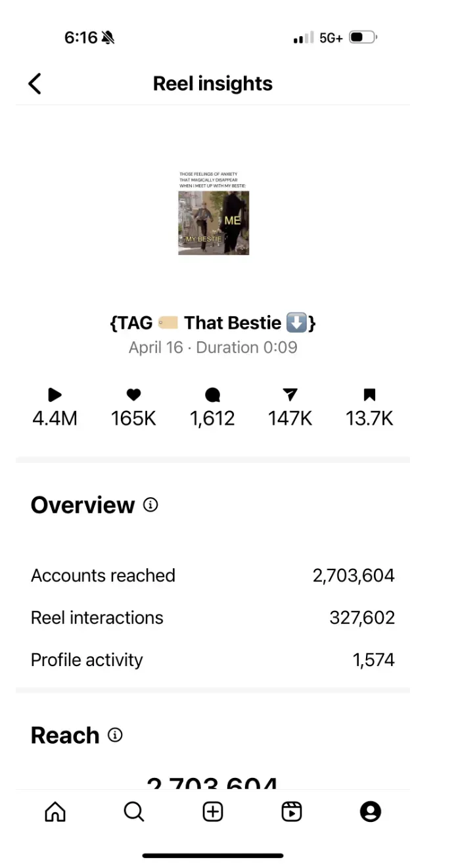Switch to the Reels tab
The width and height of the screenshot is (456, 868).
(291, 812)
